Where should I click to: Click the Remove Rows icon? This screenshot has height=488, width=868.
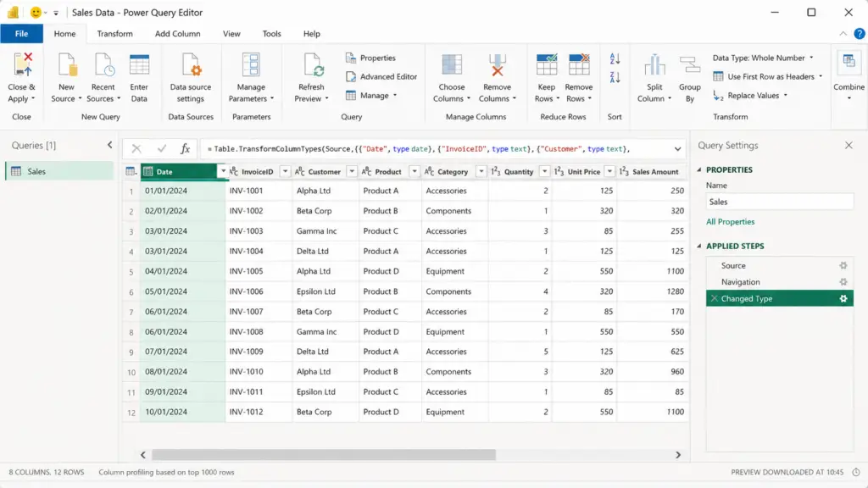pos(579,64)
